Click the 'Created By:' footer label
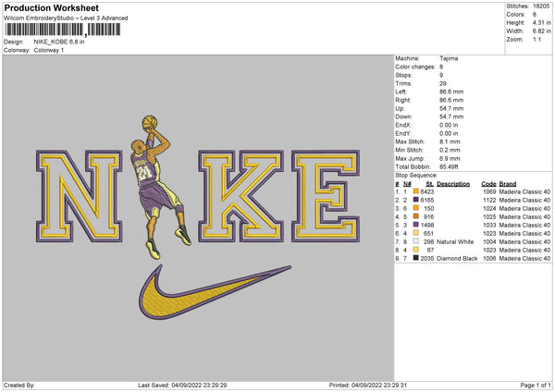This screenshot has height=392, width=555. pyautogui.click(x=19, y=386)
